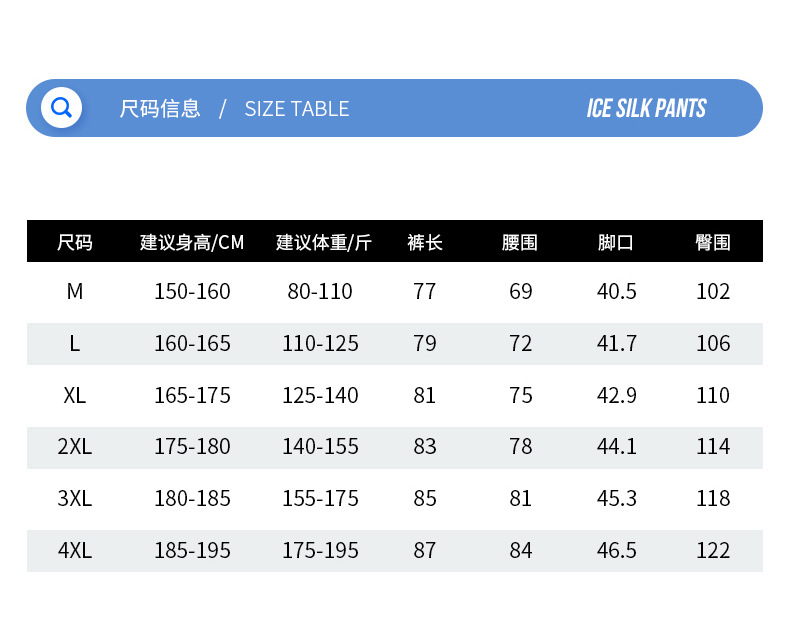
Task: Select the XL size row label
Action: coord(75,395)
